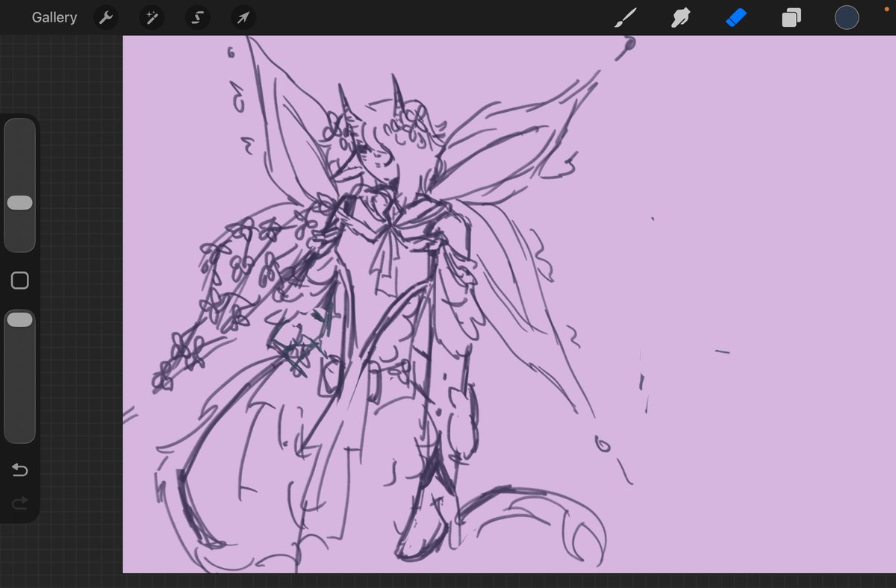
Task: Tap the square Modify button on sidebar
Action: pyautogui.click(x=20, y=281)
